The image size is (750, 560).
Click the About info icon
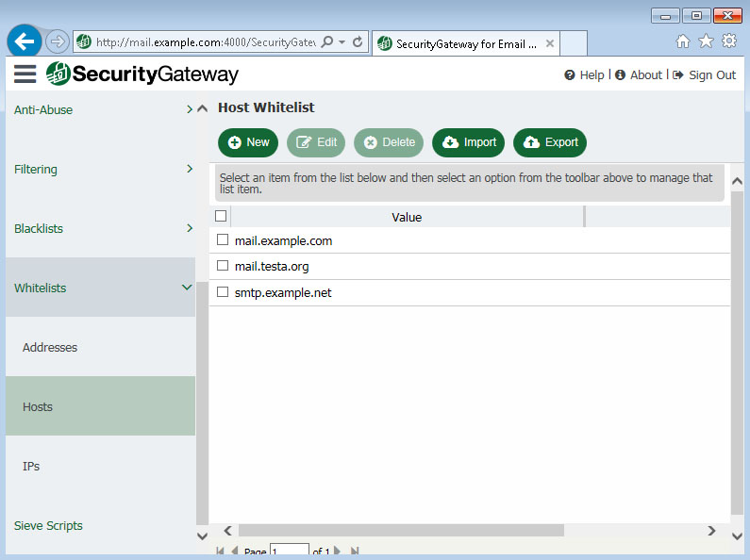[620, 75]
